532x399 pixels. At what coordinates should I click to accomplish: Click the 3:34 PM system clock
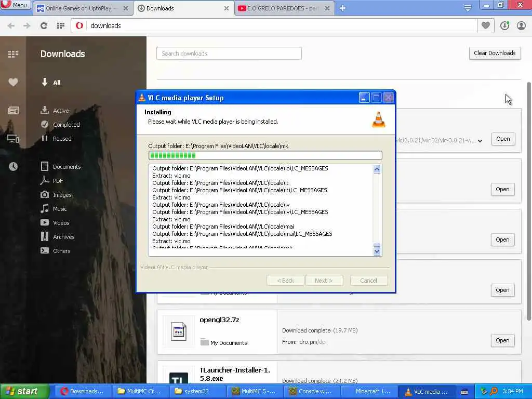[513, 391]
